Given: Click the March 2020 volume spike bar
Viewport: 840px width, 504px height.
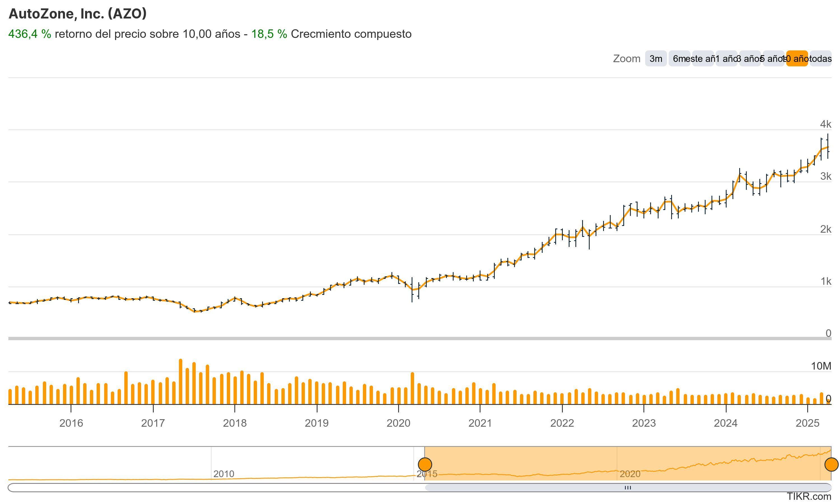Looking at the screenshot, I should 412,388.
